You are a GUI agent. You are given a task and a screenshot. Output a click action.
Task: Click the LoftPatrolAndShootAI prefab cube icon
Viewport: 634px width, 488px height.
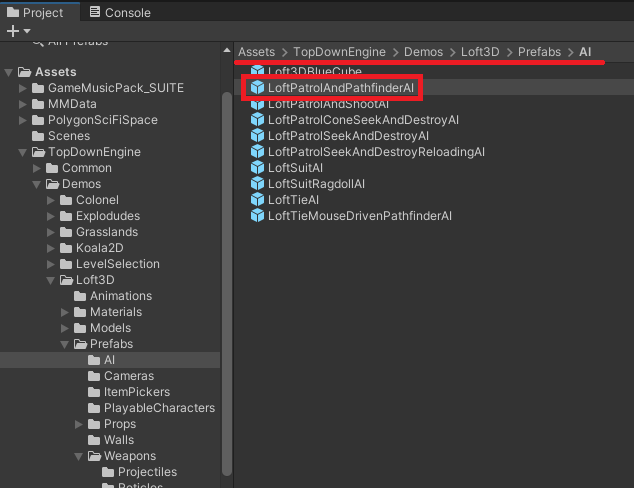pos(257,105)
